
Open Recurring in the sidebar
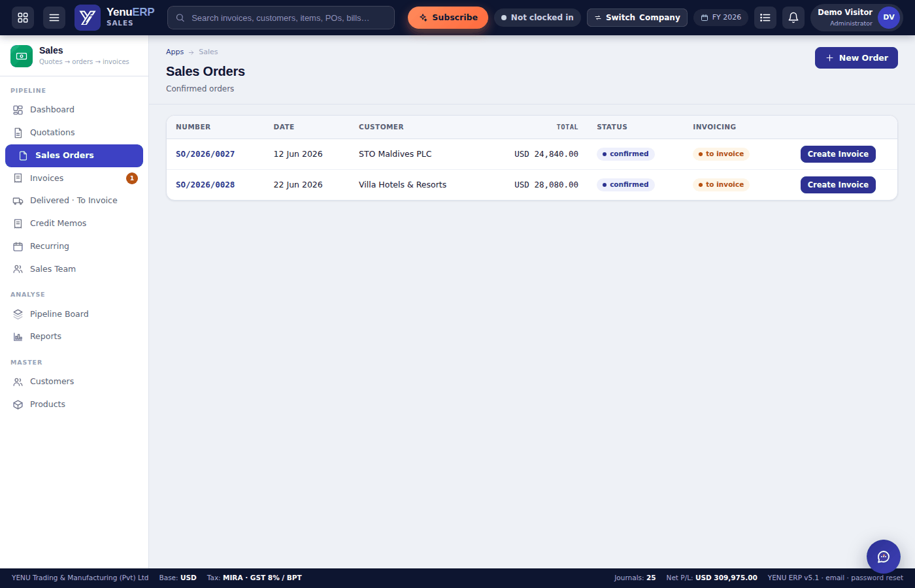pos(74,246)
